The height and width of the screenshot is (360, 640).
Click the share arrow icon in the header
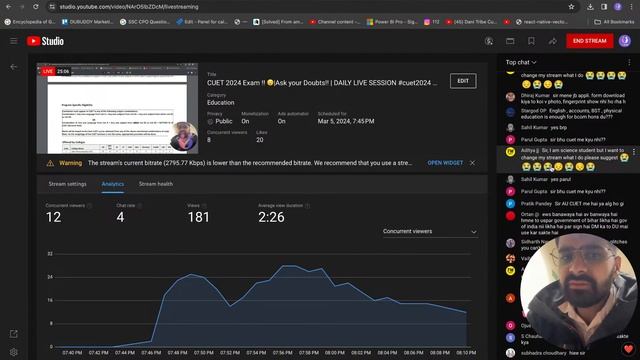tap(553, 41)
